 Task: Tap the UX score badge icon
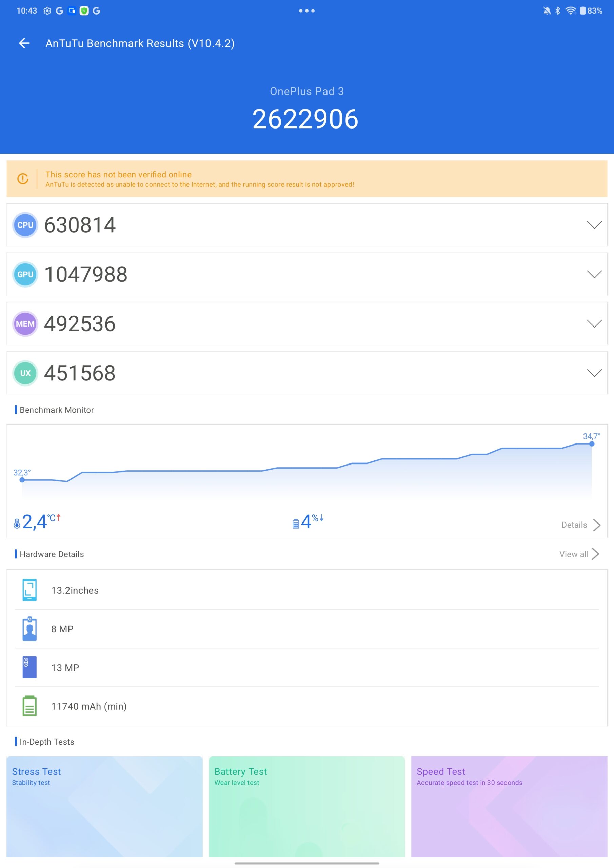pyautogui.click(x=25, y=373)
